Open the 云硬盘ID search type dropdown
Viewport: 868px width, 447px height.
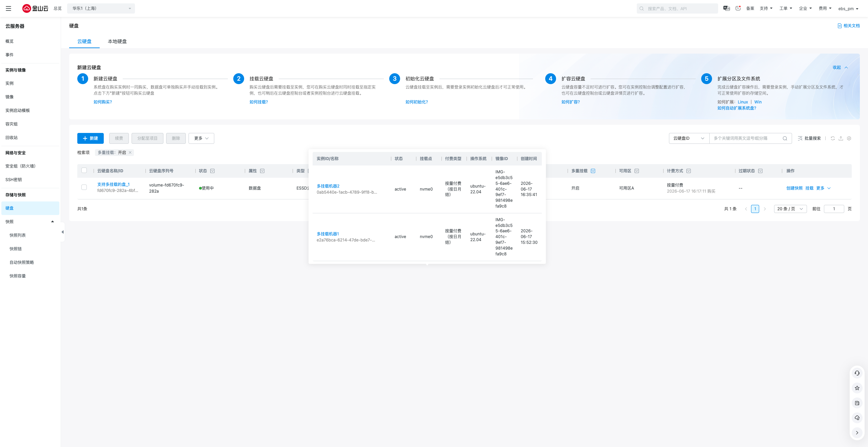pyautogui.click(x=689, y=138)
